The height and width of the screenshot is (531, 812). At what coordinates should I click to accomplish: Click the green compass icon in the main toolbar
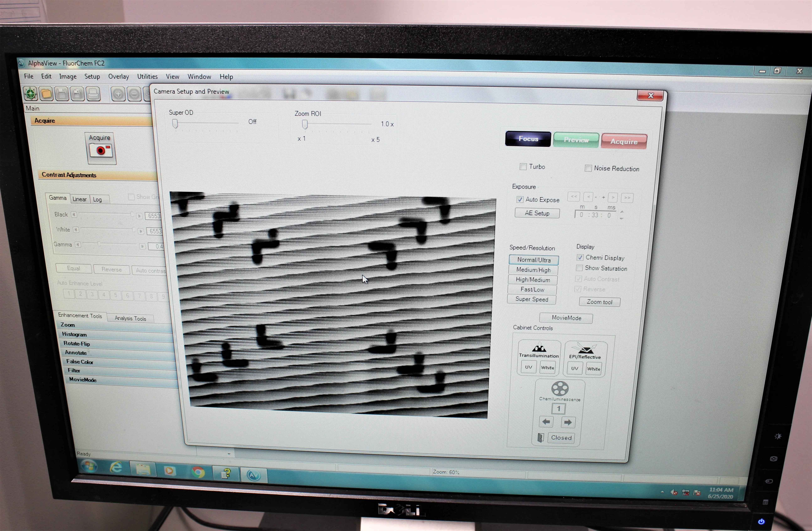point(31,93)
